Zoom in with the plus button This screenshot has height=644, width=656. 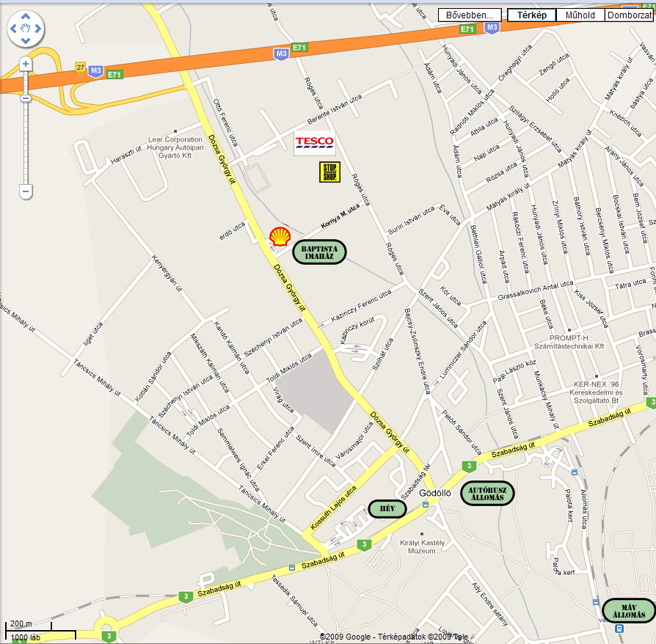coord(26,64)
